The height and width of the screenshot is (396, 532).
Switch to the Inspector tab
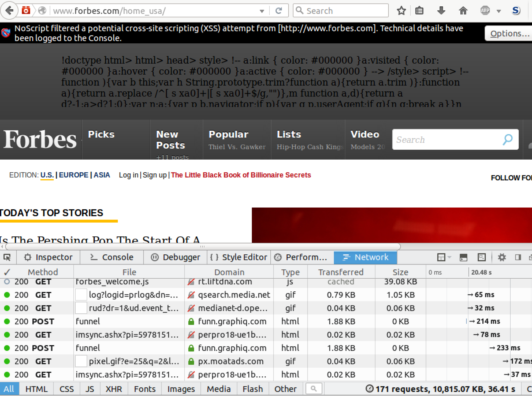(48, 257)
